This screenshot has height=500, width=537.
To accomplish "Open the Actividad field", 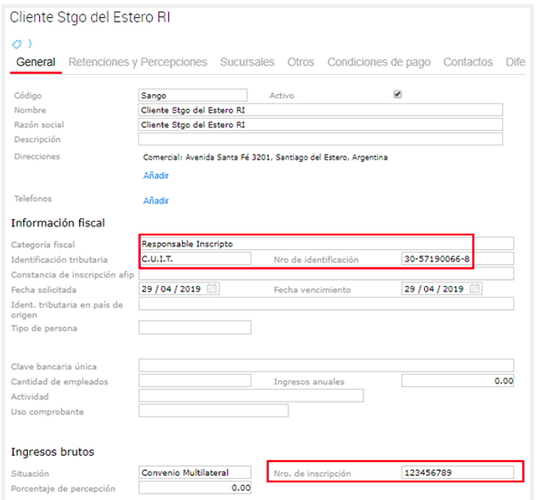I will 251,396.
